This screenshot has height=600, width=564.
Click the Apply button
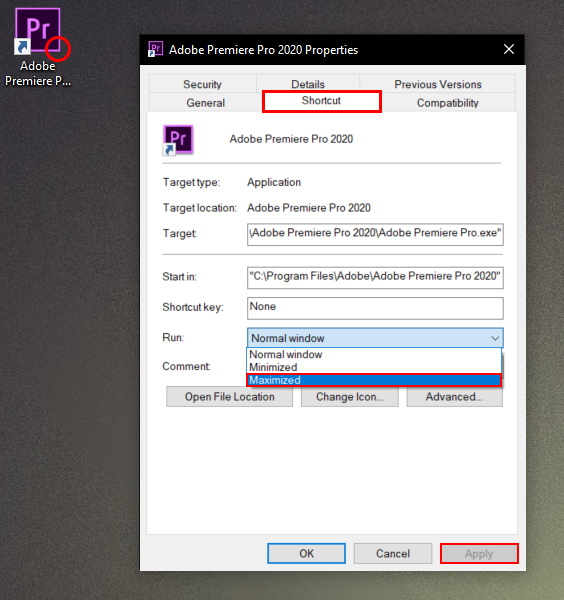coord(479,553)
